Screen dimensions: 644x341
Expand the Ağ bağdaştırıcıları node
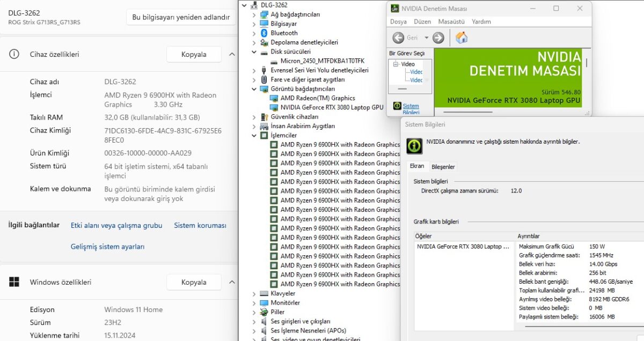click(254, 14)
